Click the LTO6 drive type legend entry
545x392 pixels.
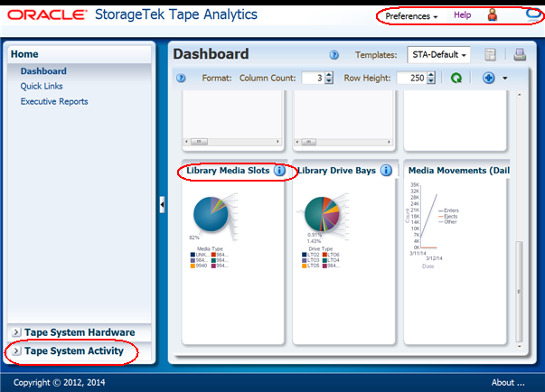tap(331, 255)
